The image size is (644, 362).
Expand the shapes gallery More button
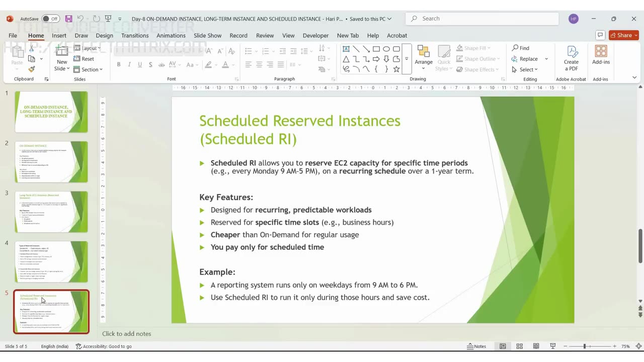point(407,59)
